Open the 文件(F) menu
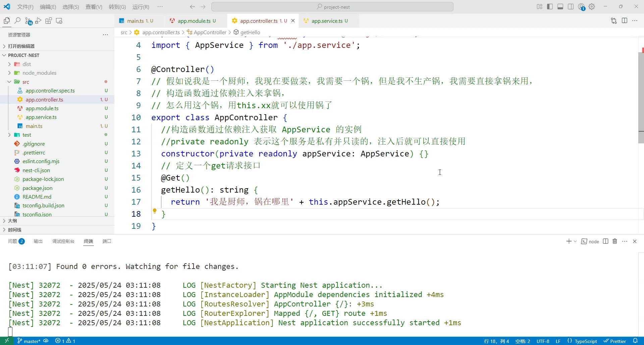This screenshot has width=644, height=345. point(25,7)
